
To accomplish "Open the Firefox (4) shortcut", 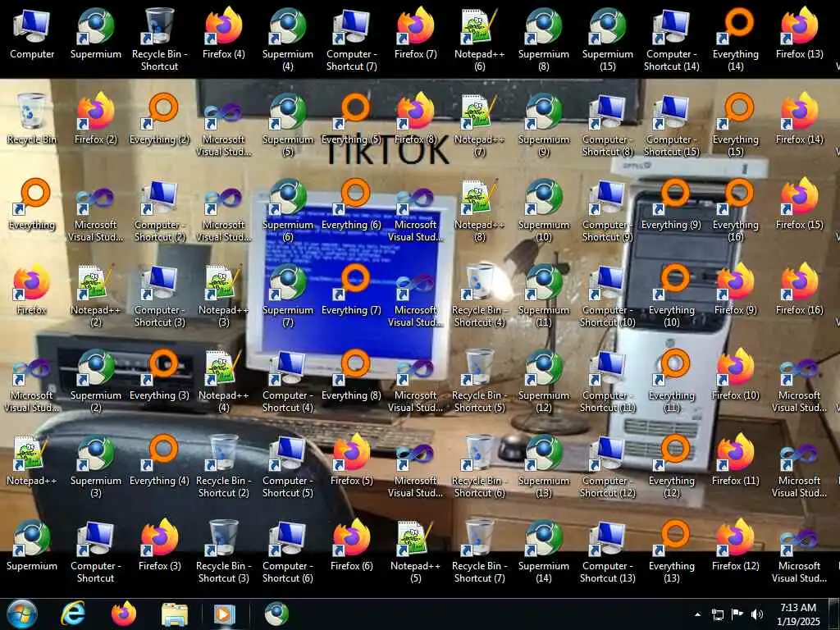I will (224, 32).
